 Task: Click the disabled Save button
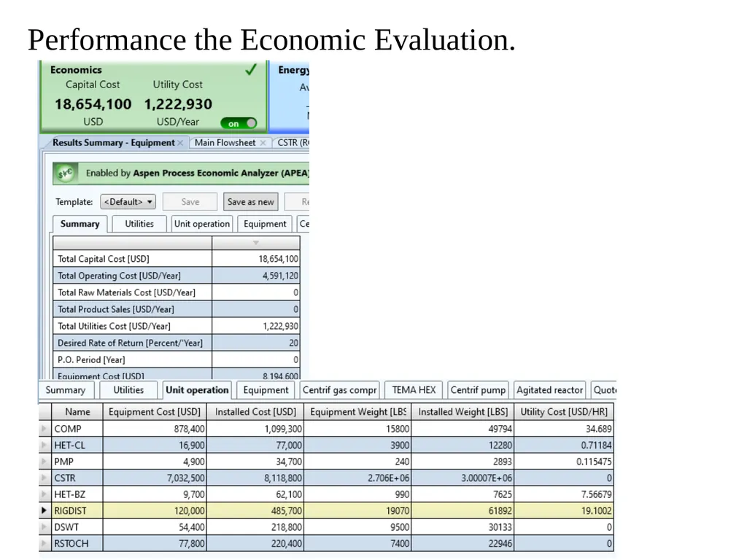click(x=190, y=202)
